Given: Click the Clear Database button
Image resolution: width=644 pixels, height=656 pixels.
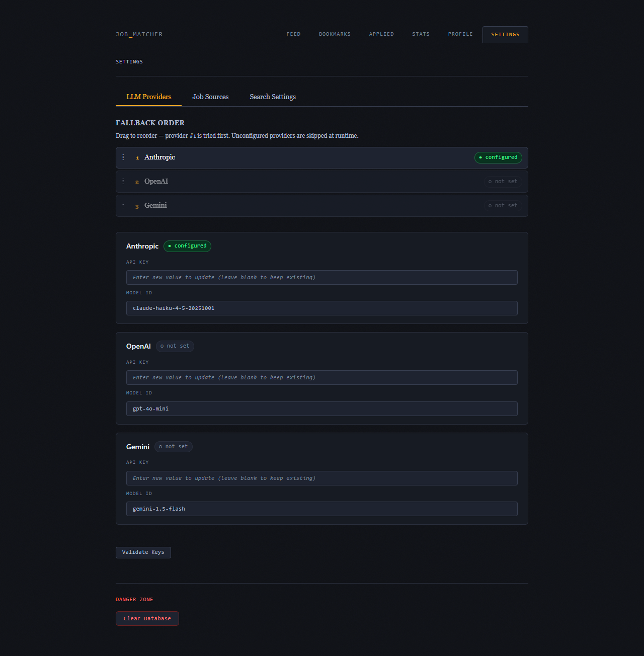Looking at the screenshot, I should click(147, 618).
